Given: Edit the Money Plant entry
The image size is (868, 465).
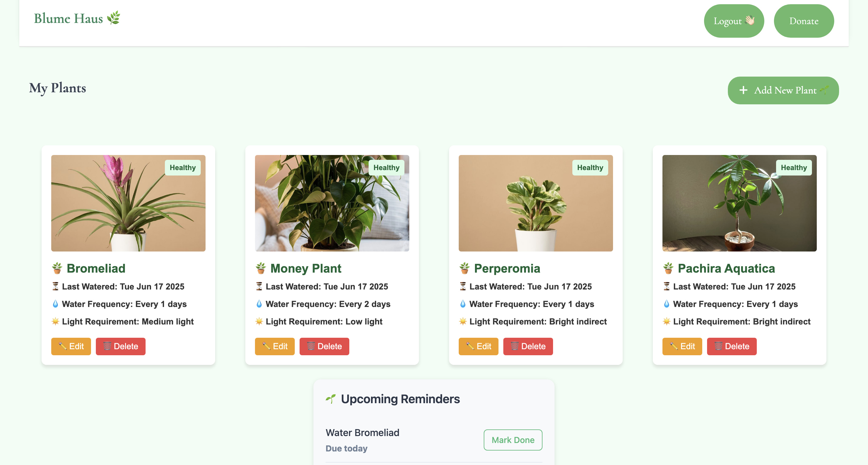Looking at the screenshot, I should (275, 346).
